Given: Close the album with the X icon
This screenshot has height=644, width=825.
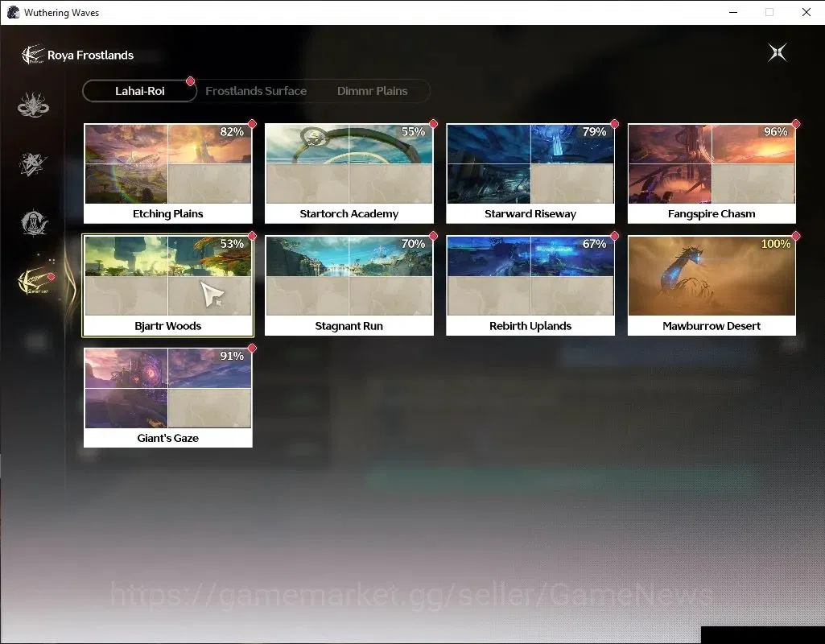Looking at the screenshot, I should [x=778, y=52].
